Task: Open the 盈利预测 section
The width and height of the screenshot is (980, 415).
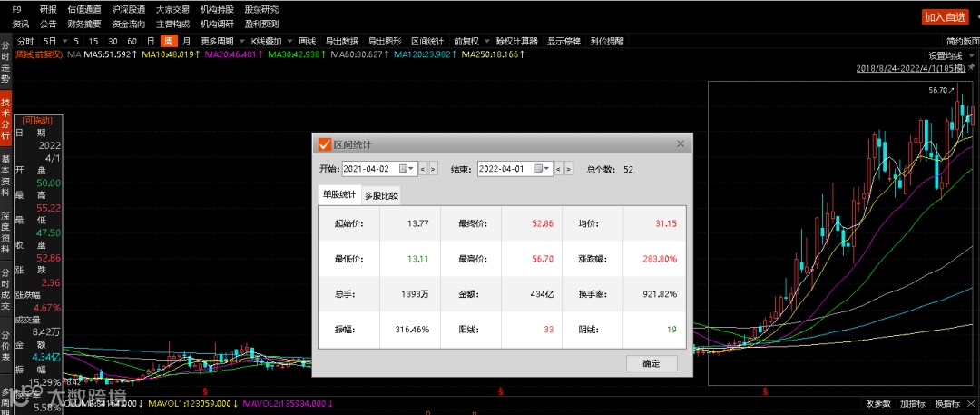Action: 262,24
